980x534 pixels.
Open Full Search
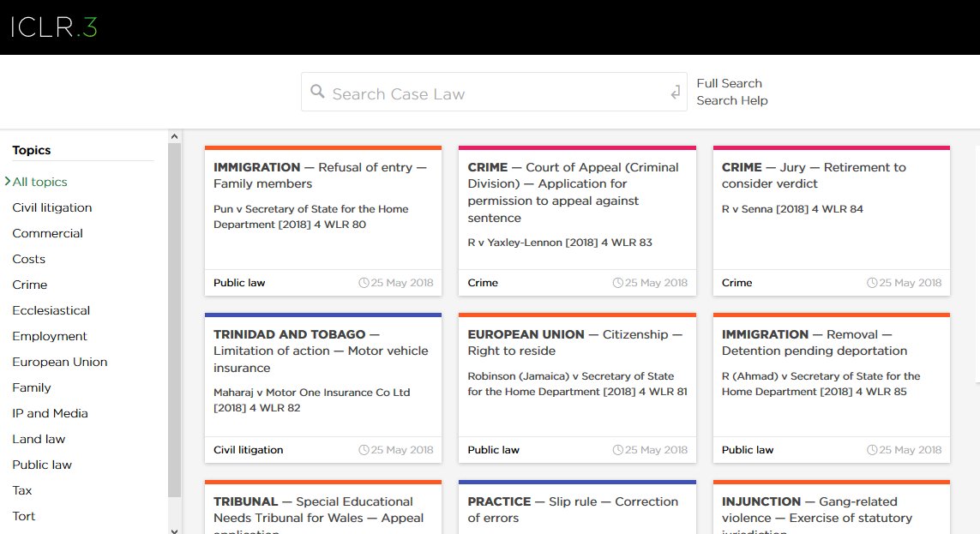[x=730, y=83]
